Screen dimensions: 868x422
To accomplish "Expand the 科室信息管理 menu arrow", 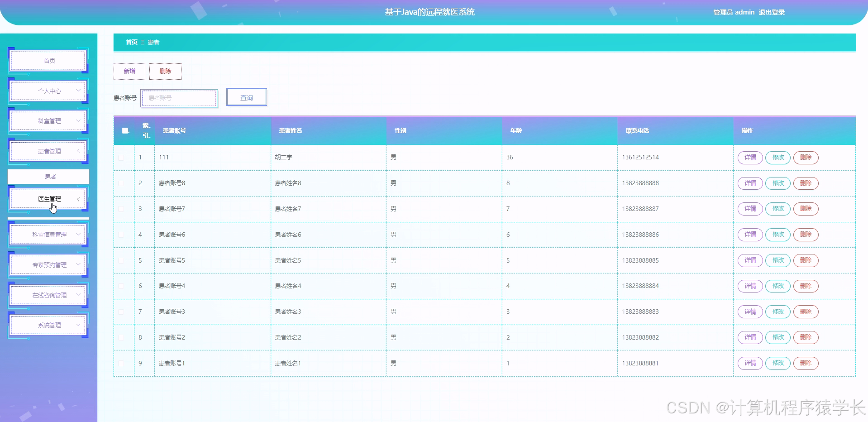I will tap(78, 234).
